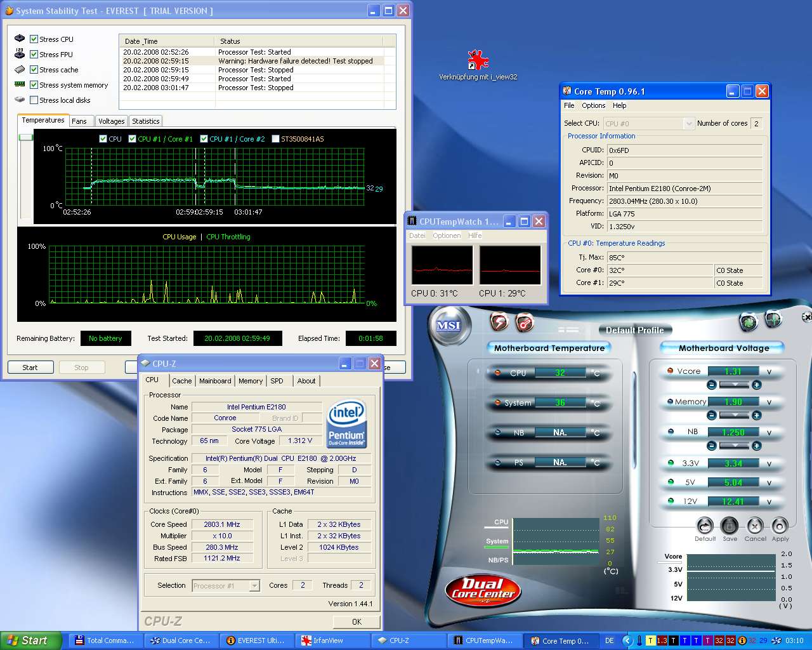This screenshot has width=812, height=650.
Task: Click the Apply icon in Dual Core Center
Action: click(x=780, y=526)
